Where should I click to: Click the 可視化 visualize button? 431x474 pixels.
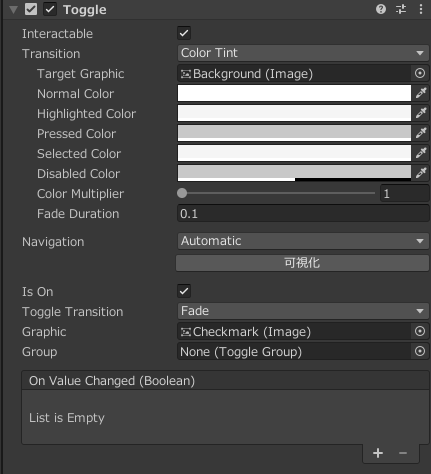(302, 263)
